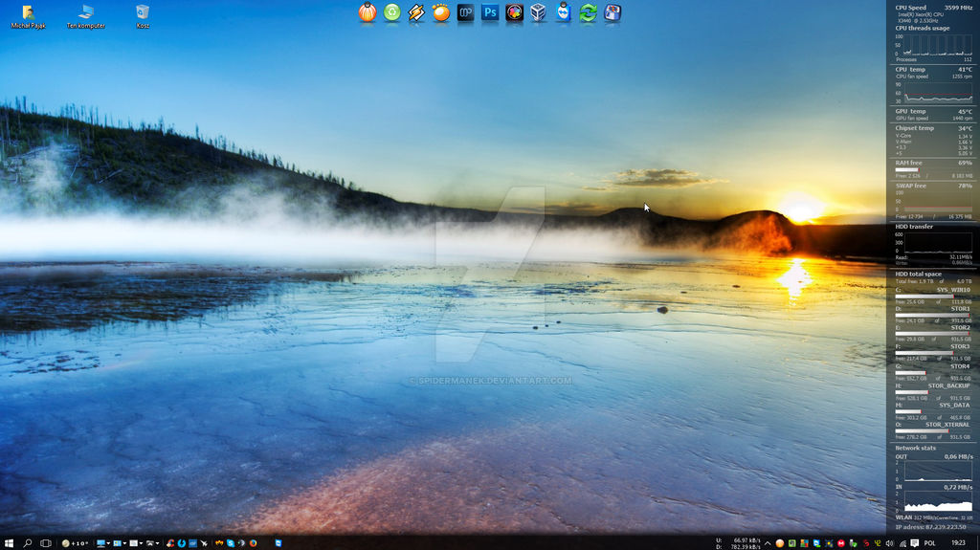
Task: Click the 'STOR_XTERNAL' drive label
Action: pos(947,425)
